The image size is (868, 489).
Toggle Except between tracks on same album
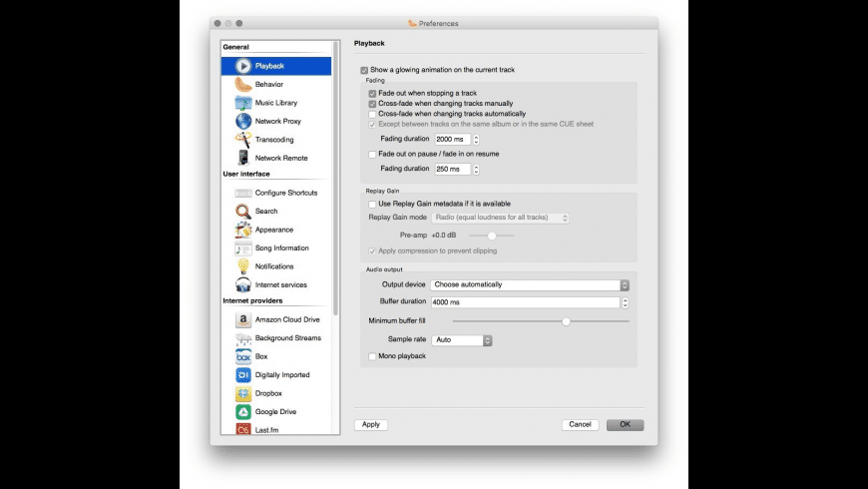click(372, 125)
